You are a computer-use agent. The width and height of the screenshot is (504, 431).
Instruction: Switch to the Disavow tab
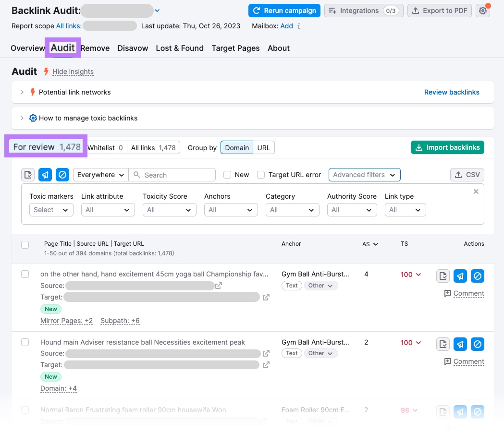coord(133,48)
